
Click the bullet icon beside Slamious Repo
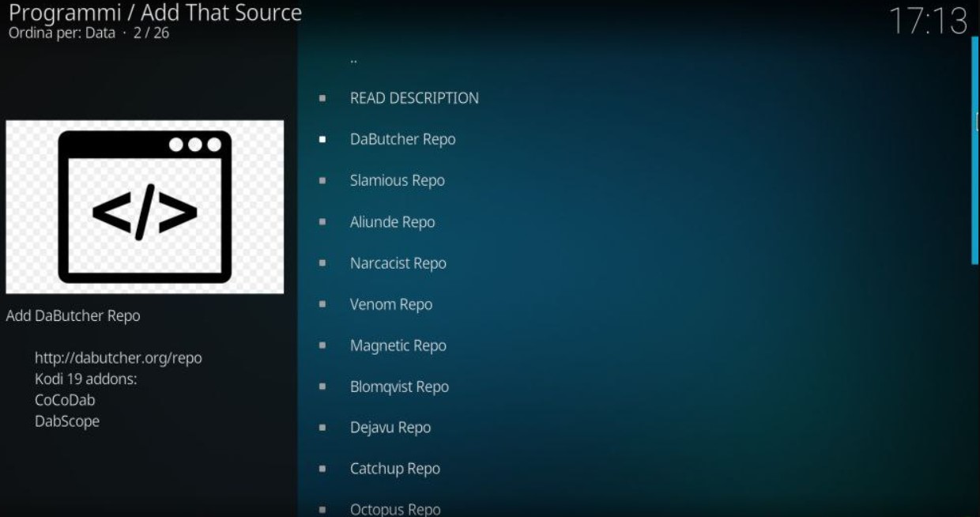tap(322, 180)
